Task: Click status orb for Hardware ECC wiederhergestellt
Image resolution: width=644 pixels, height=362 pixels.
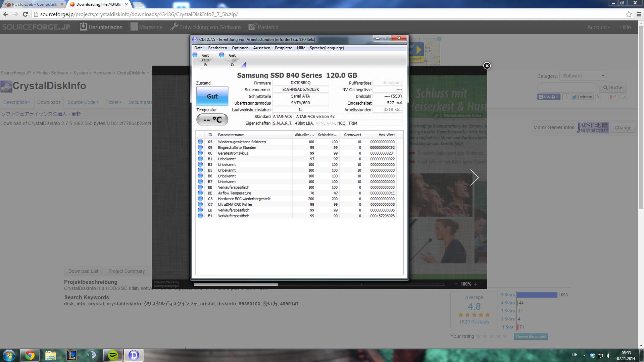Action: coord(200,199)
